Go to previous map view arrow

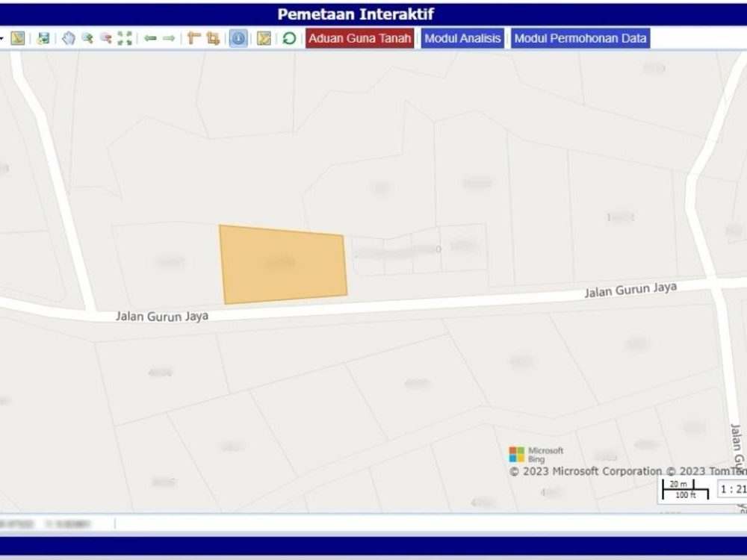click(x=151, y=38)
